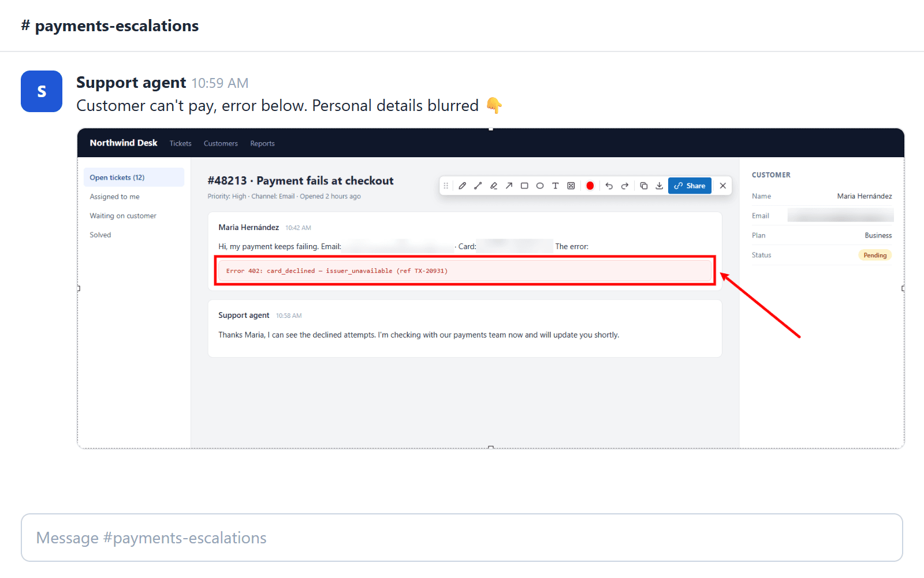Click the Pending status badge
Image resolution: width=924 pixels, height=578 pixels.
coord(875,255)
